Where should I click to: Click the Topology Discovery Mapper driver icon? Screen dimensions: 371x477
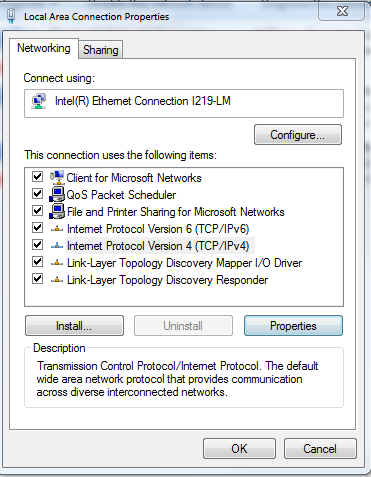[57, 263]
